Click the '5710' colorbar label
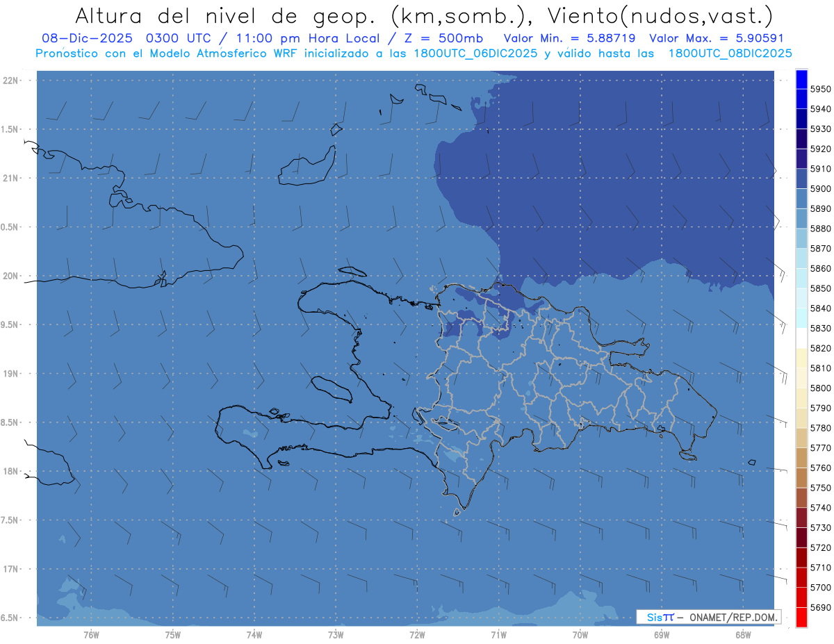834x644 pixels. (x=820, y=568)
